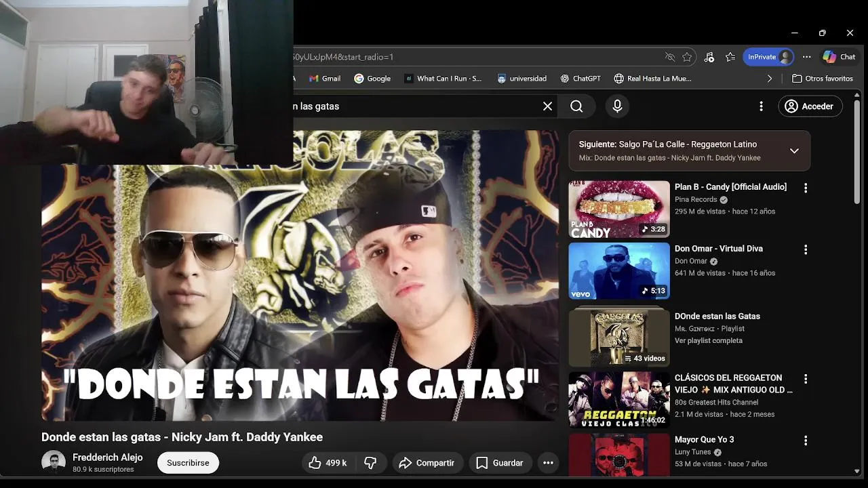
Task: Open the Favorites list toolbar icon
Action: 730,57
